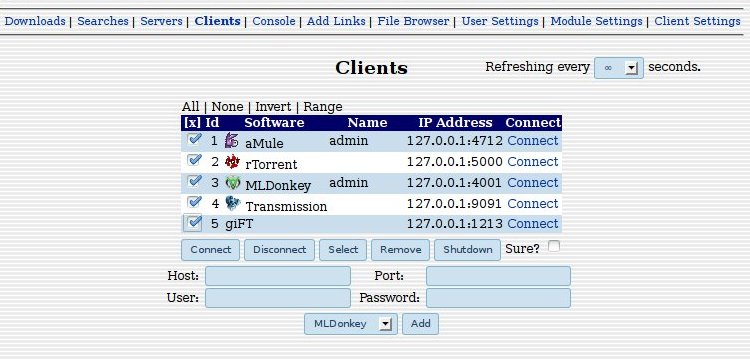750x360 pixels.
Task: Open the Servers page
Action: coord(161,21)
